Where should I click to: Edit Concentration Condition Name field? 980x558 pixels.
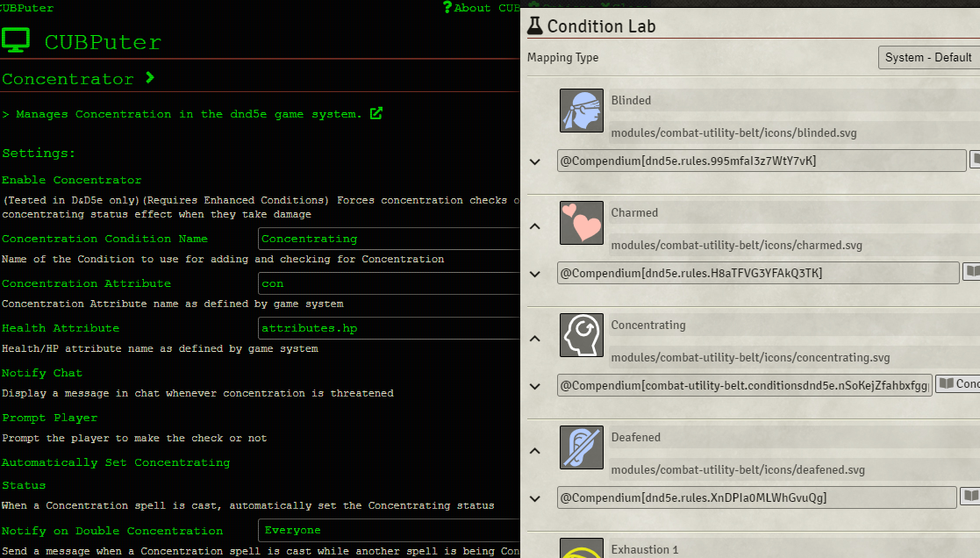[389, 239]
